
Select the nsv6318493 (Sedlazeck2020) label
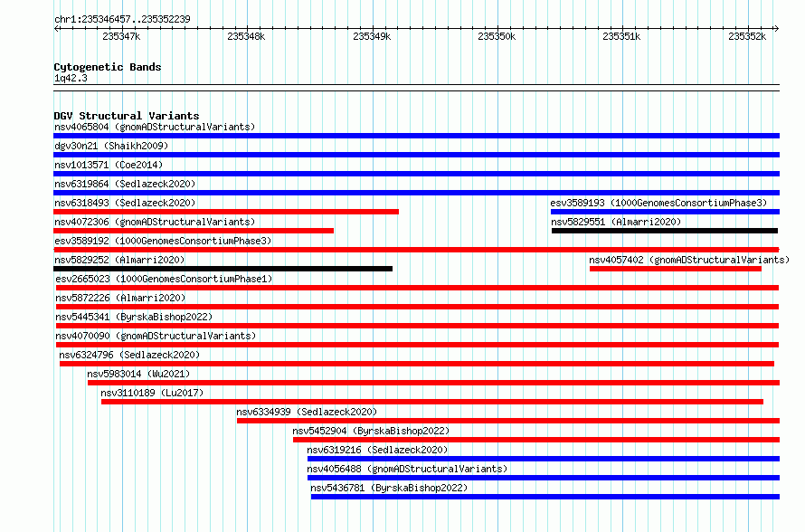point(125,203)
